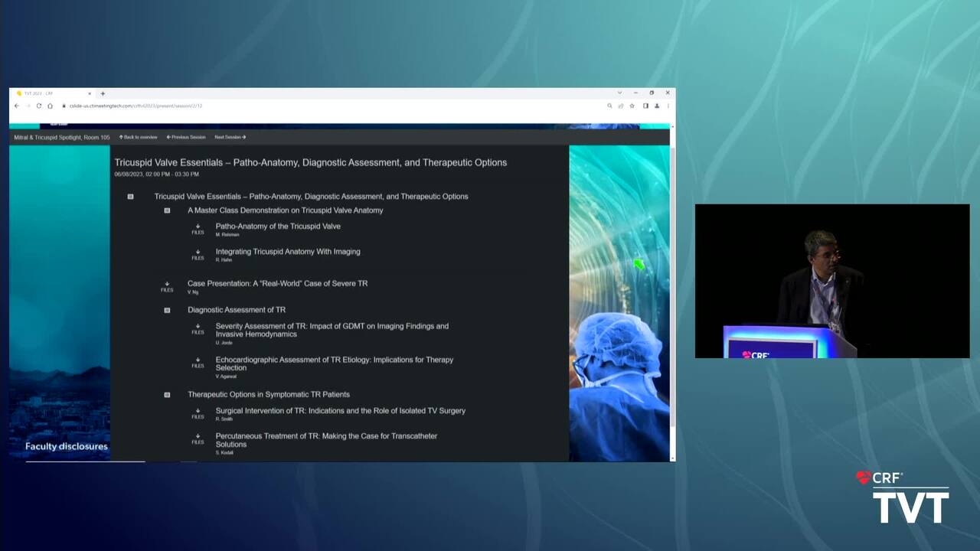Click the main page heading Tricuspid Valve Essentials
Viewport: 980px width, 551px height.
pos(310,162)
